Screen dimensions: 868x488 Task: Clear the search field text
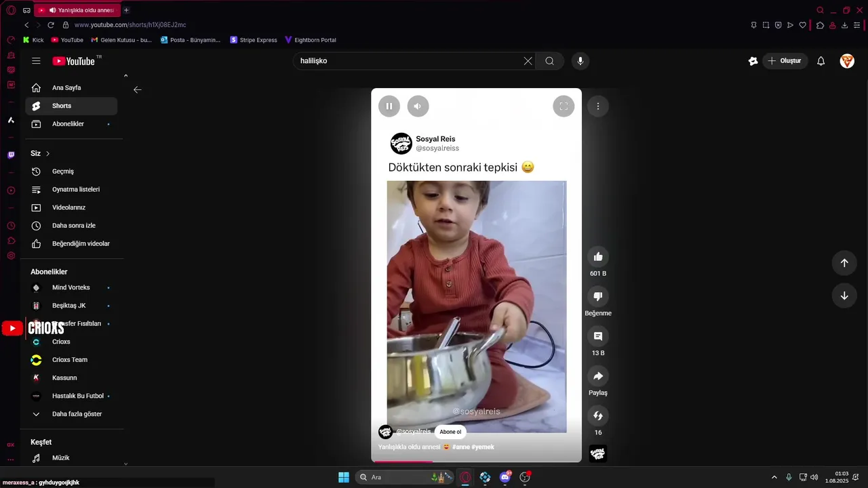pos(528,61)
